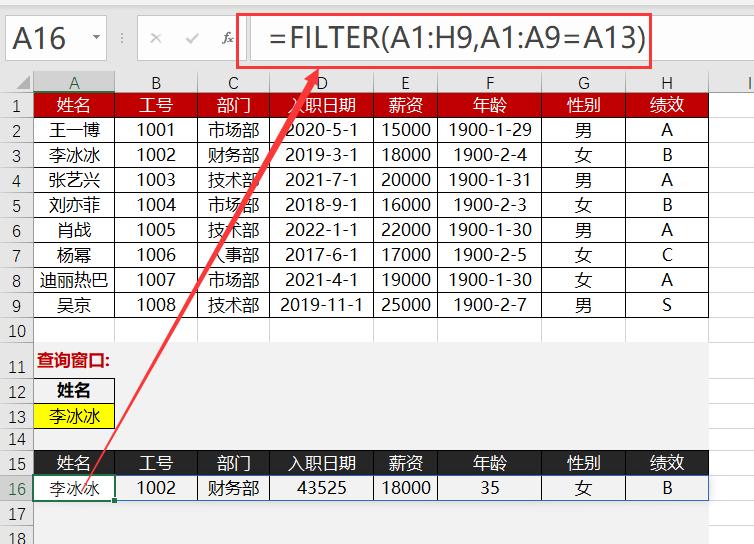Open Insert Function fx button

click(227, 38)
